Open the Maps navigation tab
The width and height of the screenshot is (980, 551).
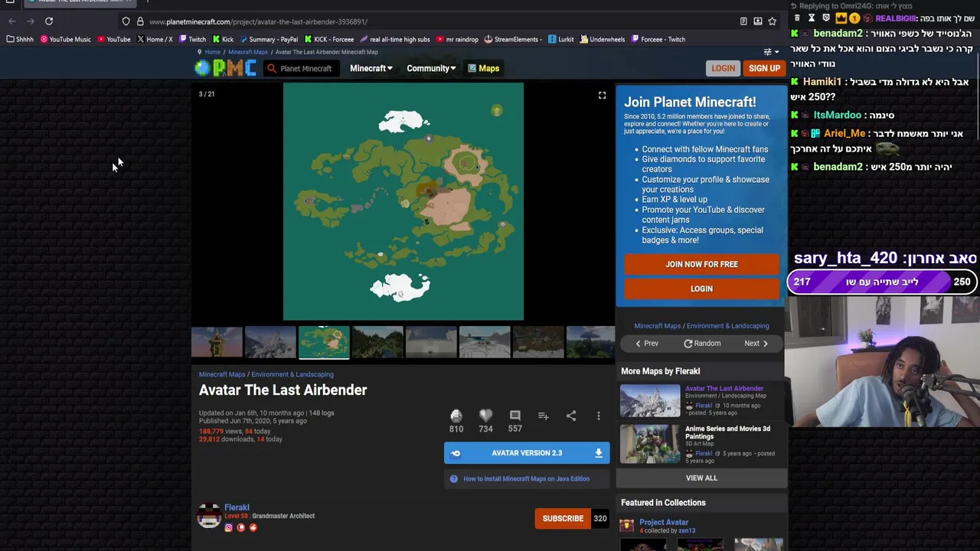tap(483, 68)
